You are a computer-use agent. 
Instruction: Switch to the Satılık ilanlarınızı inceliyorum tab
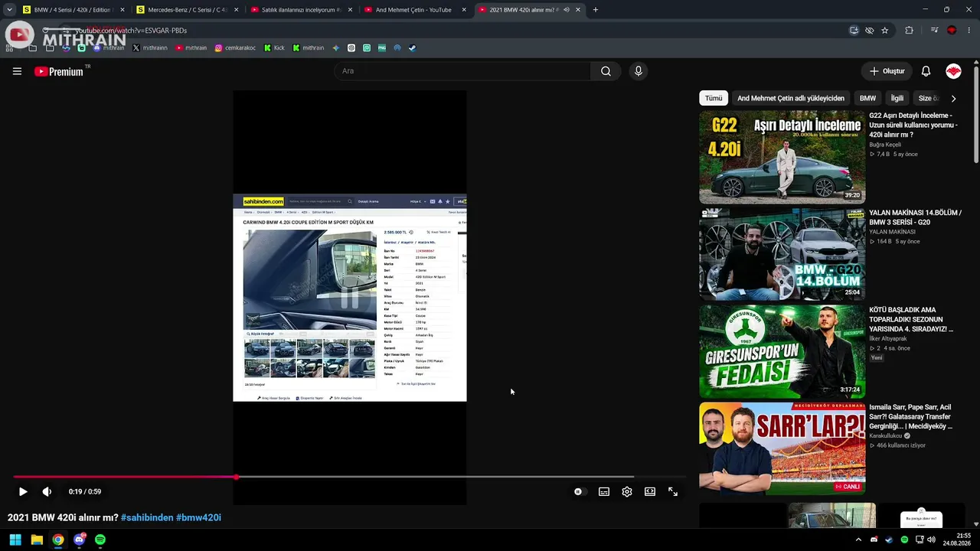[x=302, y=10]
